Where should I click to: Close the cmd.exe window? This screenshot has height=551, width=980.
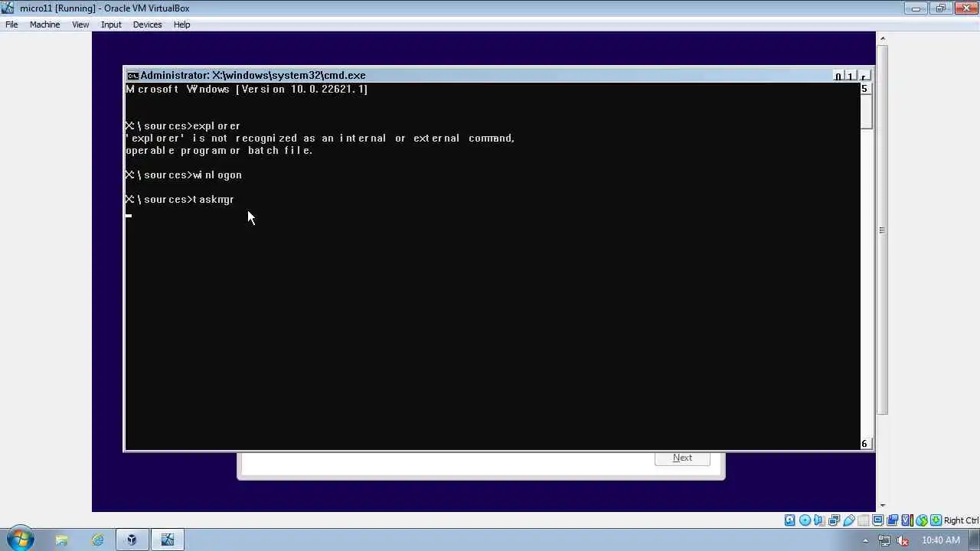tap(864, 76)
